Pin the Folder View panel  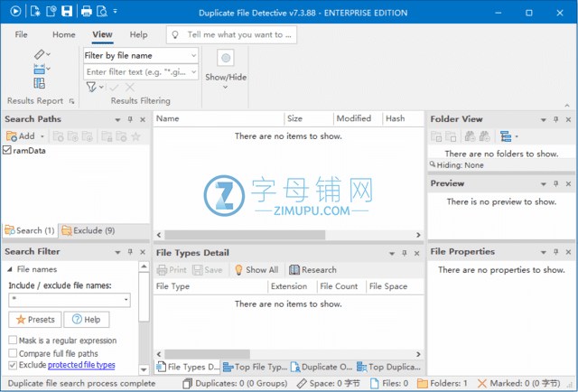pos(555,119)
